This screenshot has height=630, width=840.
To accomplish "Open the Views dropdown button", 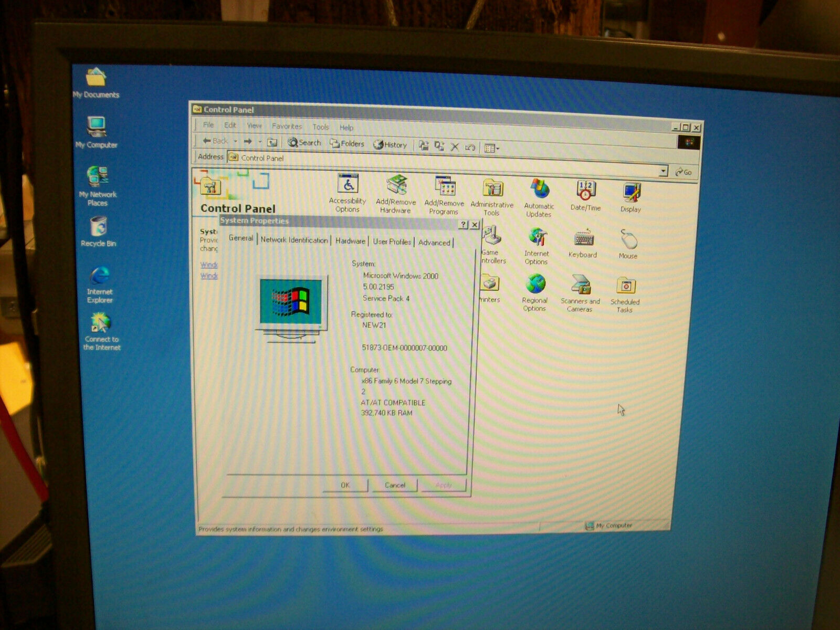I will tap(491, 148).
